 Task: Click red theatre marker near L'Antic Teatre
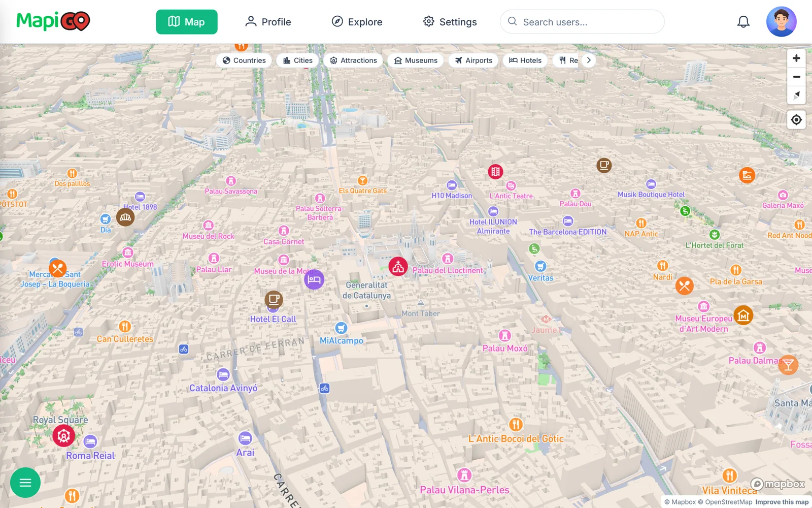(495, 172)
